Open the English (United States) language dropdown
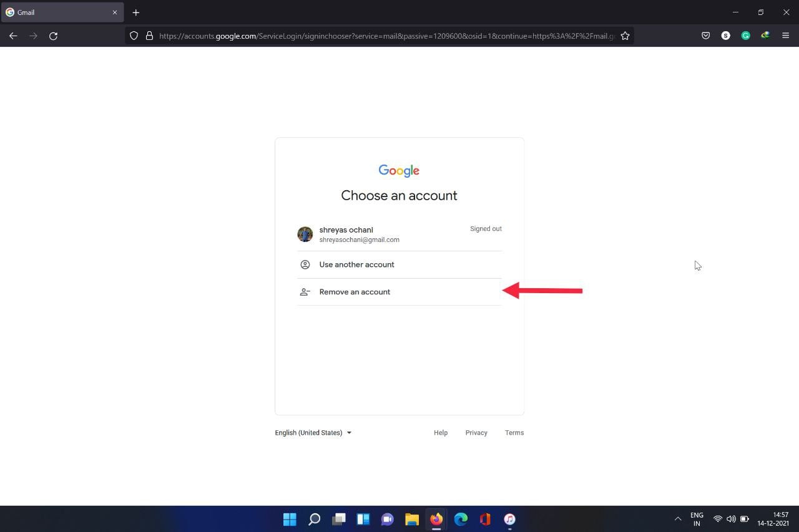The height and width of the screenshot is (532, 799). [x=313, y=433]
